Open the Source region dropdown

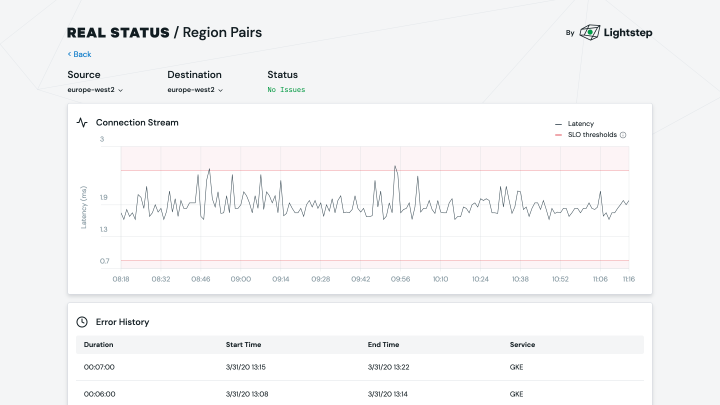pyautogui.click(x=95, y=90)
